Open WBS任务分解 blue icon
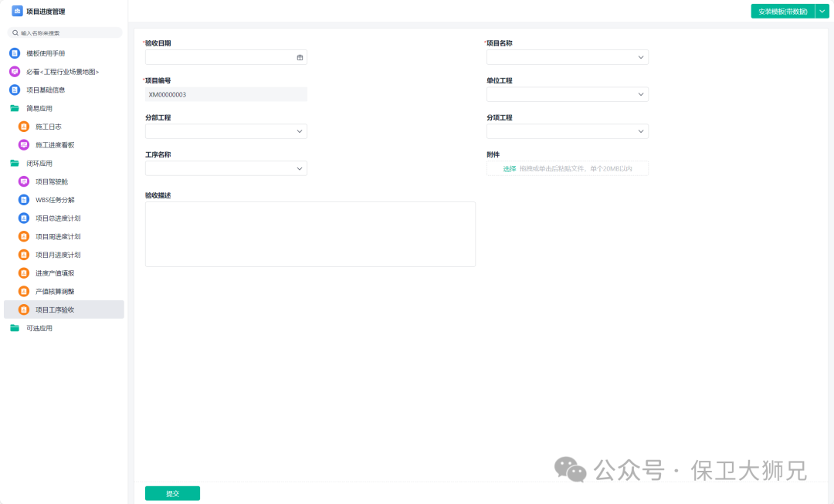 [x=24, y=200]
